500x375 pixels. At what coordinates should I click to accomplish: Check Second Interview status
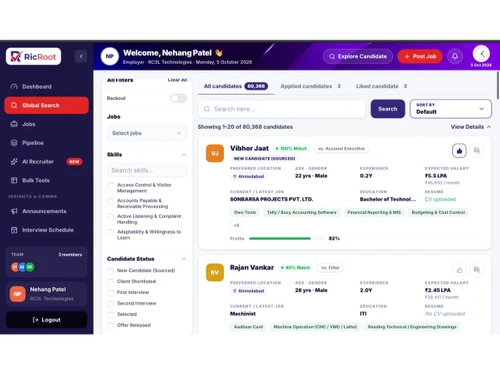[111, 304]
